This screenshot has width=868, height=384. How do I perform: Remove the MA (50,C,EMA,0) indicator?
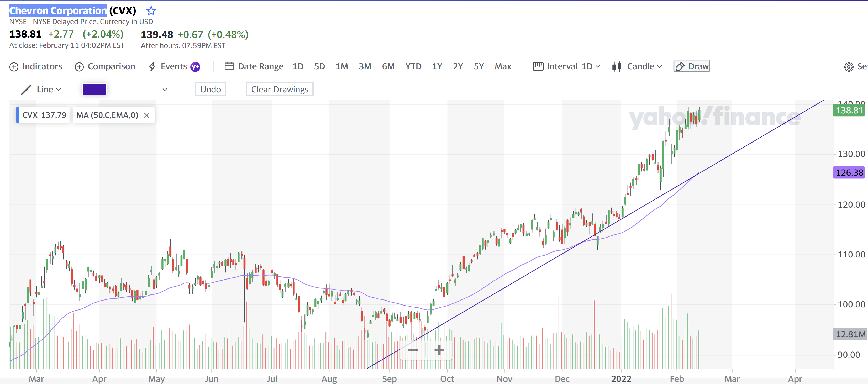146,115
